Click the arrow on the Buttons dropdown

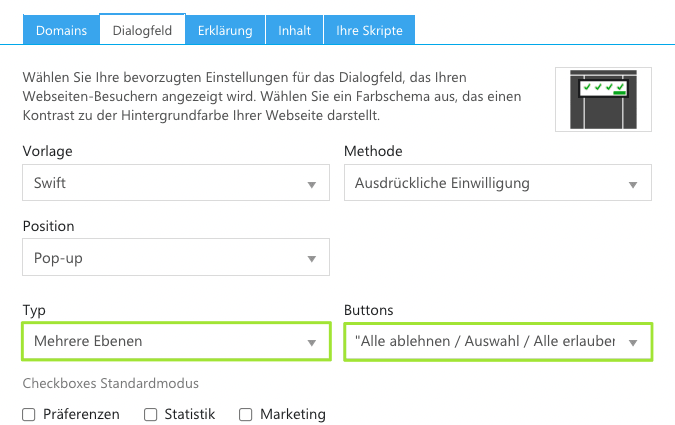point(633,343)
